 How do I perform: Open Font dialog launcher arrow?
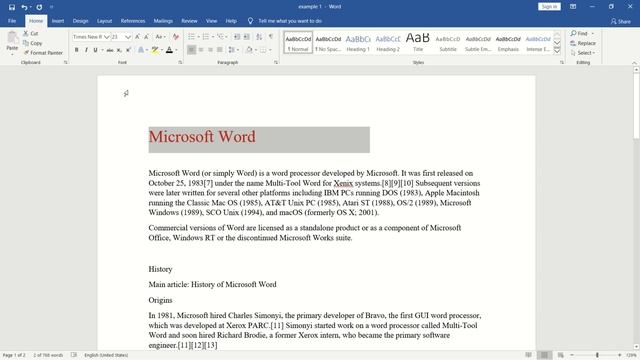pos(180,62)
